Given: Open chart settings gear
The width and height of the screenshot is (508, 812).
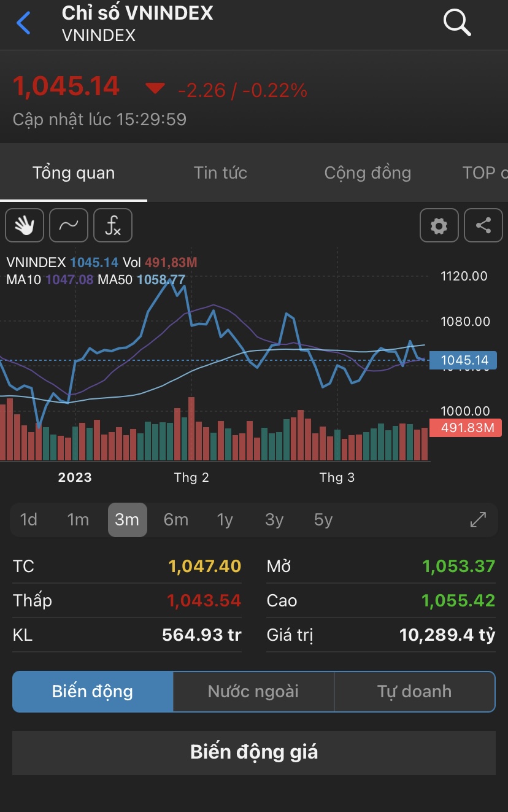Looking at the screenshot, I should coord(439,225).
